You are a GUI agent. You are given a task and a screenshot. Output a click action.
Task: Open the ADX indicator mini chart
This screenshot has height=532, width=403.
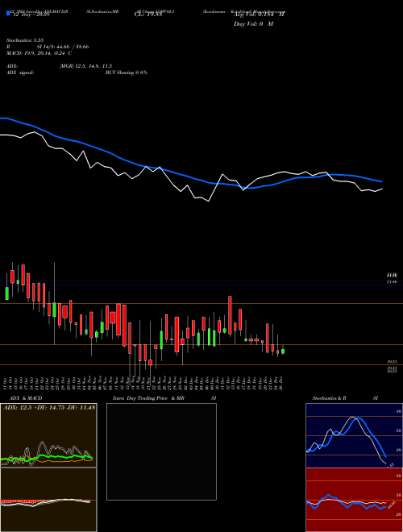tap(48, 435)
